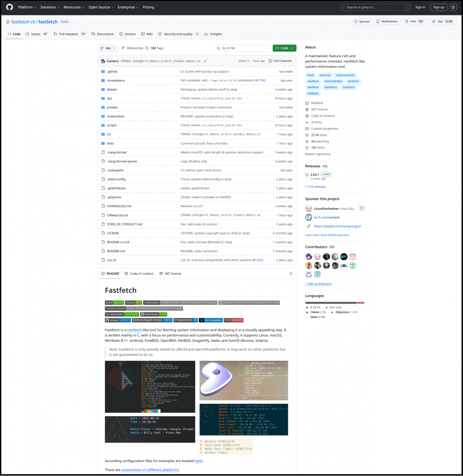463x476 pixels.
Task: Open the .github folder
Action: coord(112,72)
